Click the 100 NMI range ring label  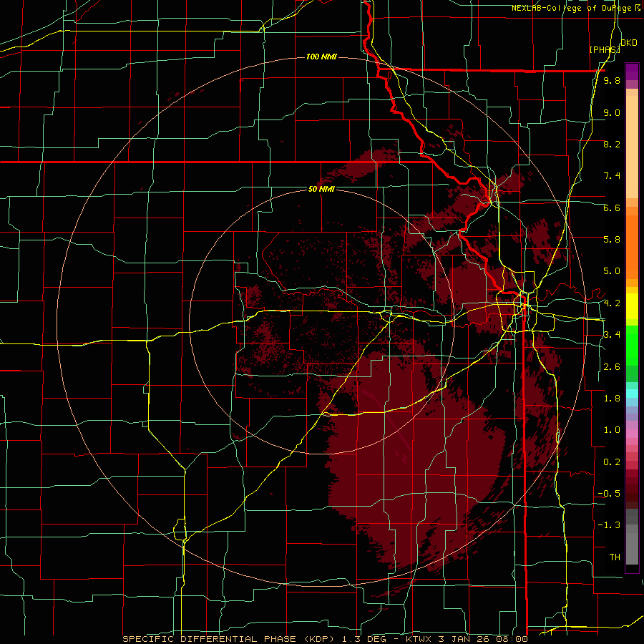pyautogui.click(x=321, y=57)
